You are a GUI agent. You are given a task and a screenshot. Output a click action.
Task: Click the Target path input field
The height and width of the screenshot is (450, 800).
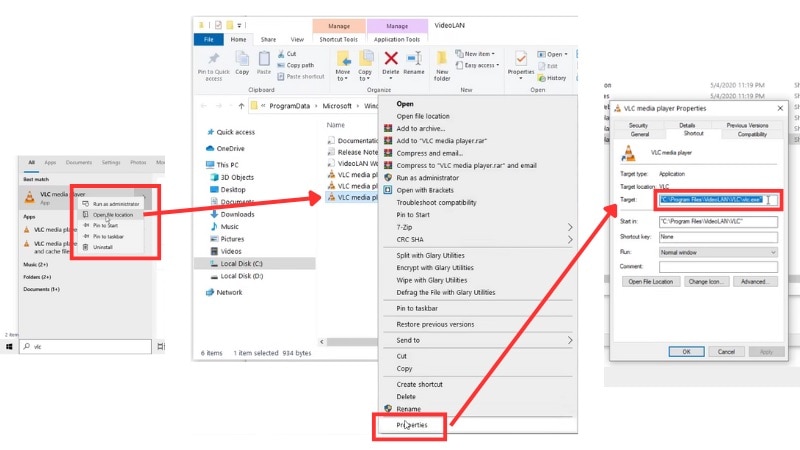(x=718, y=200)
